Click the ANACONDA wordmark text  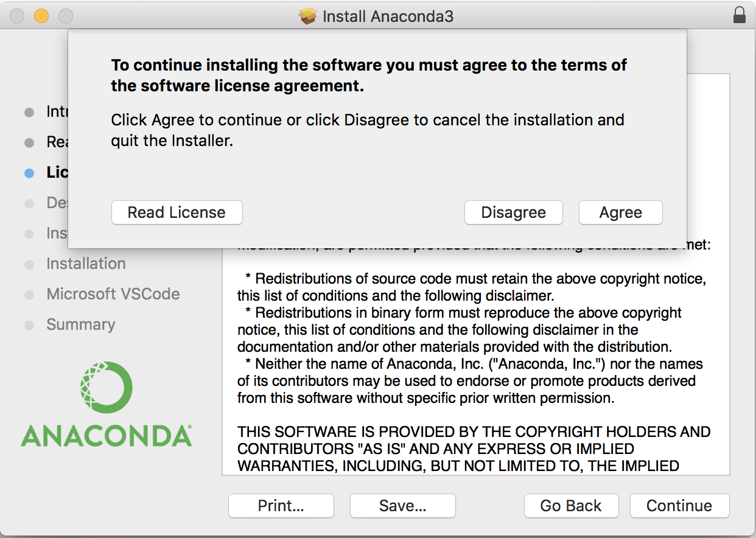coord(107,436)
